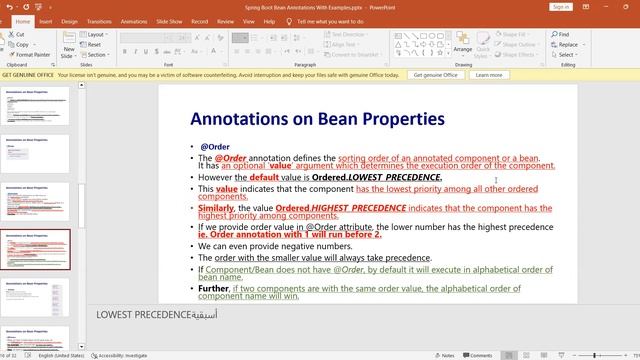Screen dimensions: 640x360
Task: Open the View tab
Action: [249, 22]
